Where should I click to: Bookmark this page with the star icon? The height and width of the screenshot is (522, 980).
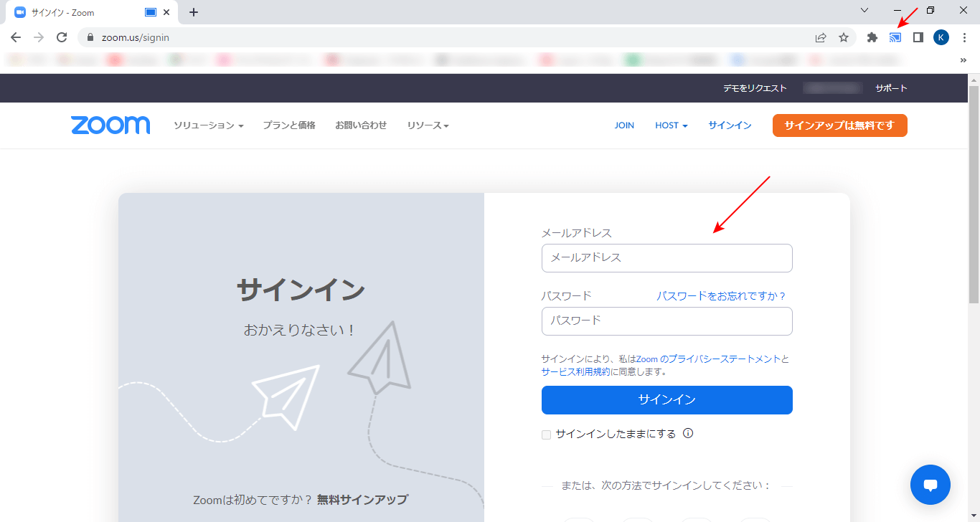pos(844,37)
